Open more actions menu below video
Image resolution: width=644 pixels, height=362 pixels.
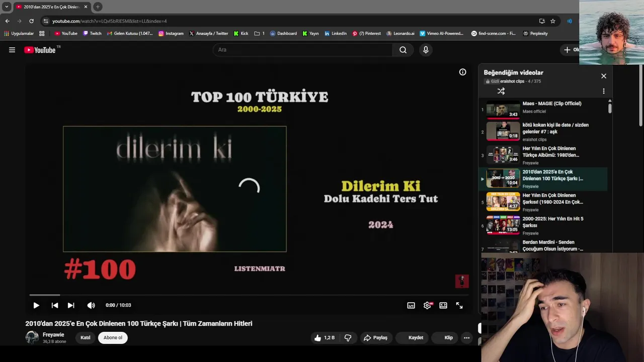pyautogui.click(x=466, y=338)
